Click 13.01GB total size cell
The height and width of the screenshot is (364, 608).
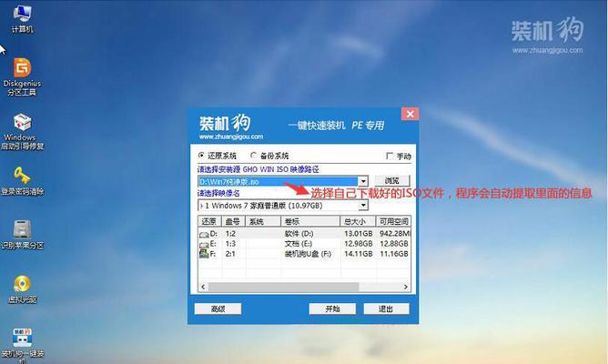(x=359, y=234)
